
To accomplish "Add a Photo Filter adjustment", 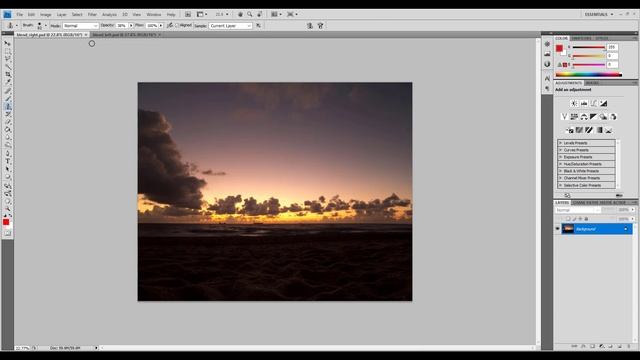I will [x=603, y=117].
